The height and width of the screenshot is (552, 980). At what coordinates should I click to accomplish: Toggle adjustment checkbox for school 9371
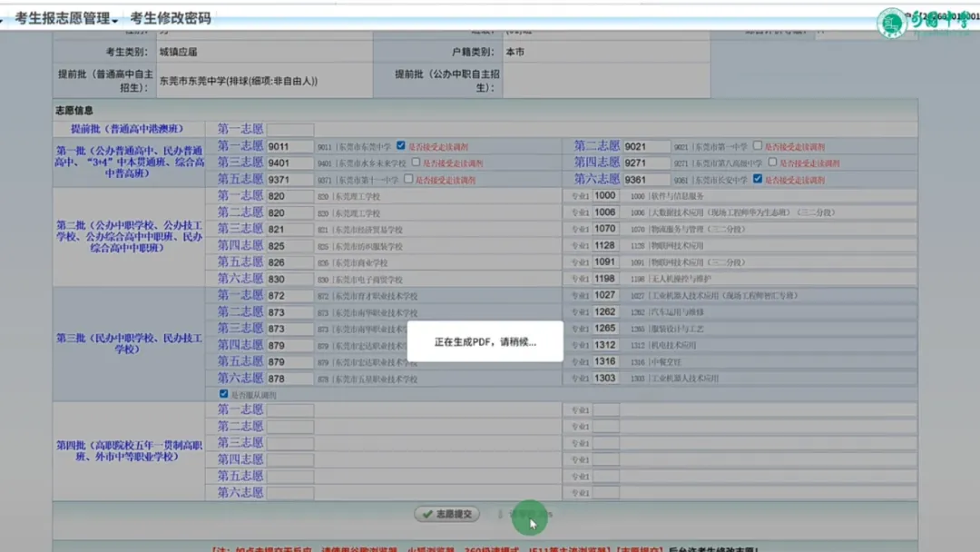[408, 179]
